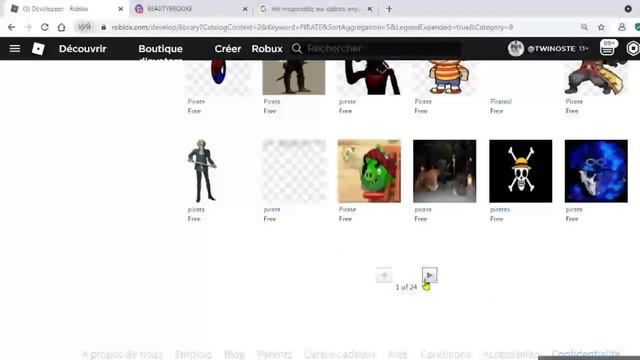
Task: Open the Confidentialité footer link
Action: click(586, 354)
